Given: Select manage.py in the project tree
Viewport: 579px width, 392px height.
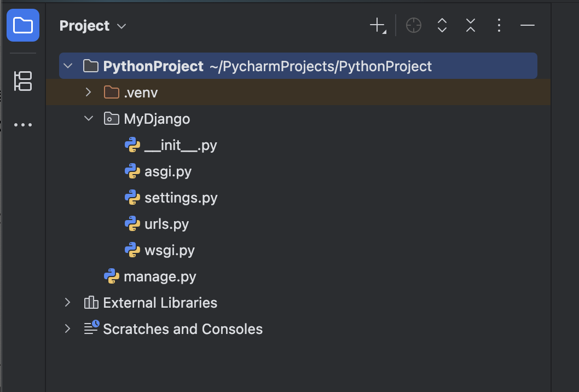Looking at the screenshot, I should (x=160, y=276).
